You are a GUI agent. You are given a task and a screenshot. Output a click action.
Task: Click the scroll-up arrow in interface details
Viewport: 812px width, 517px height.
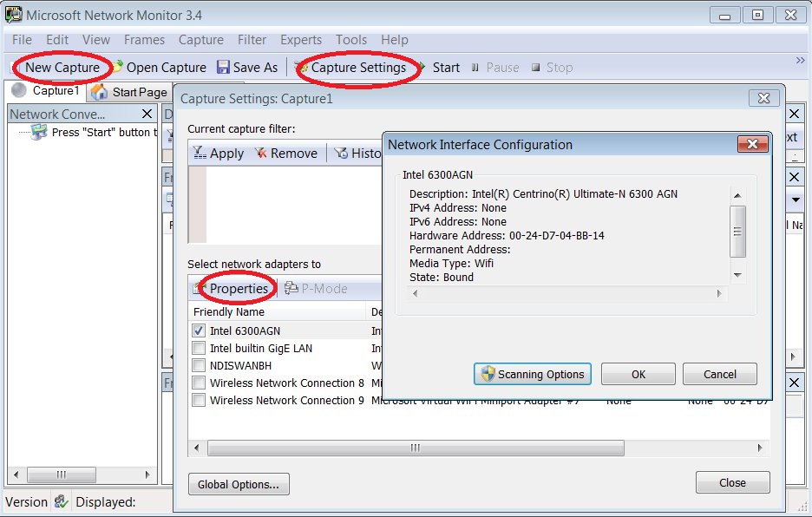click(x=737, y=196)
